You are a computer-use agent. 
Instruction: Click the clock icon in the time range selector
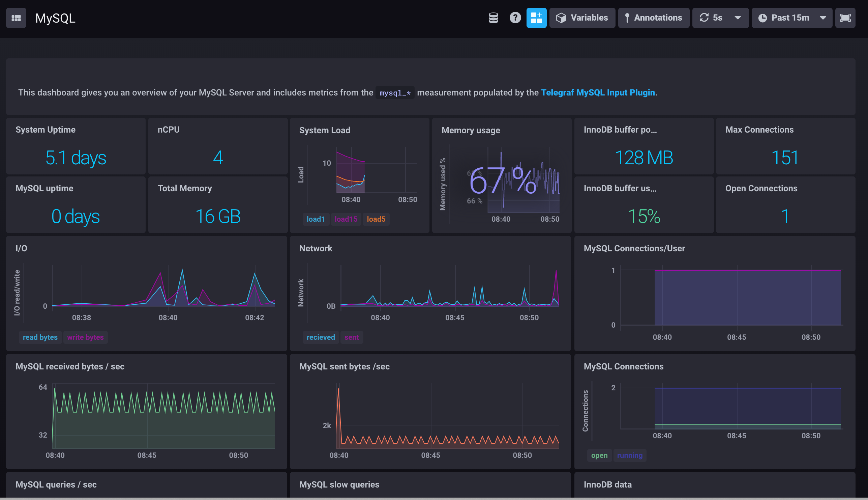tap(762, 18)
